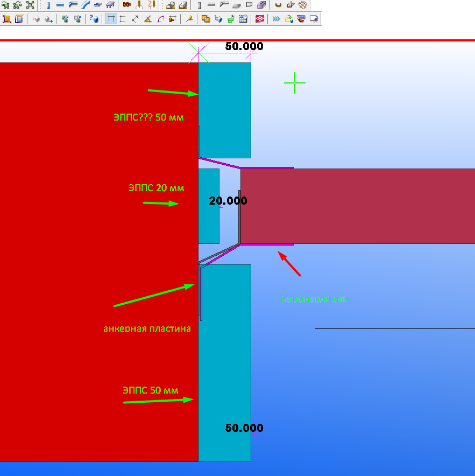Pick the curved steel beam tool
The height and width of the screenshot is (476, 475).
click(x=86, y=5)
